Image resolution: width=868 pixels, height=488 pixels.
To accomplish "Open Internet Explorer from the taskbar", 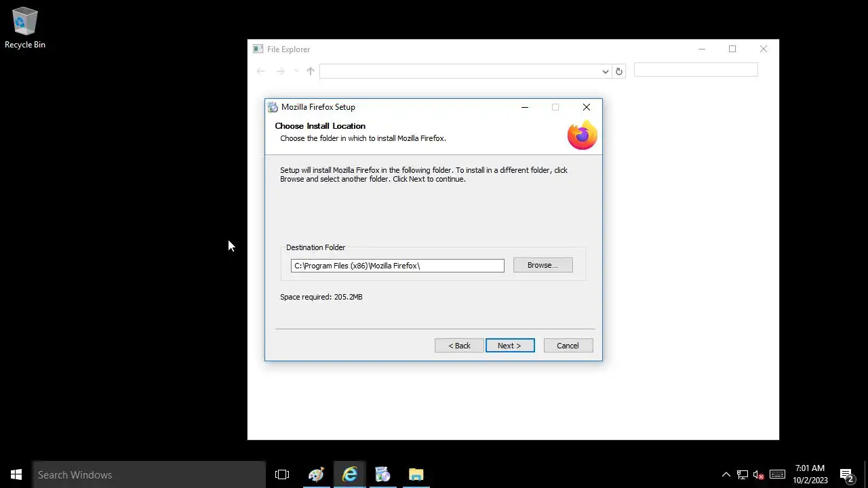I will coord(349,474).
